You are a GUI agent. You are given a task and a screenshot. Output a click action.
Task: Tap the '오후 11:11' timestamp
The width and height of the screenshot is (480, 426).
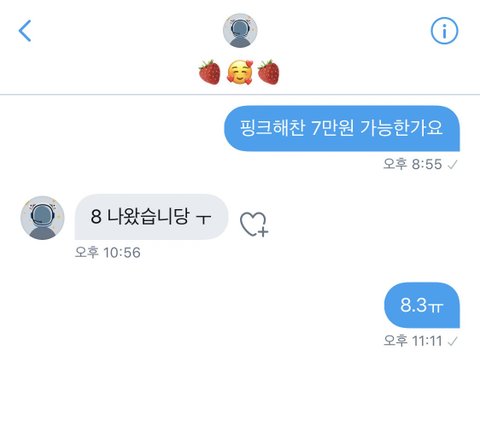(413, 341)
